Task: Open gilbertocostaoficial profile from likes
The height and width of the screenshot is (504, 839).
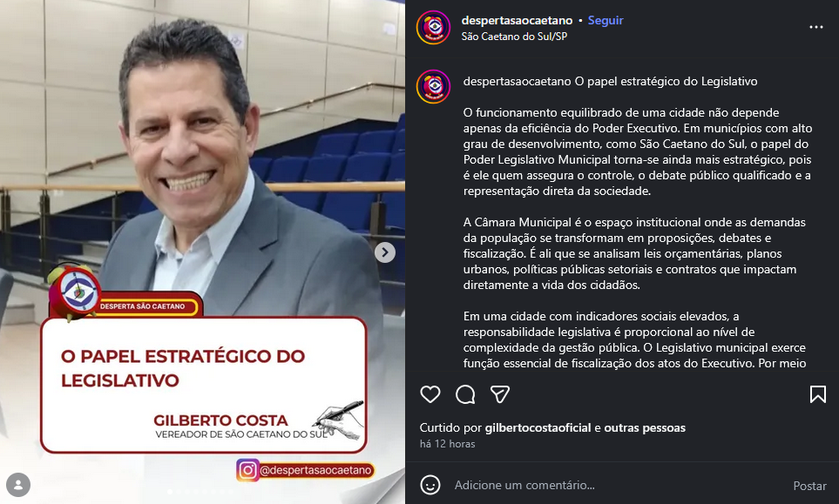Action: coord(538,427)
